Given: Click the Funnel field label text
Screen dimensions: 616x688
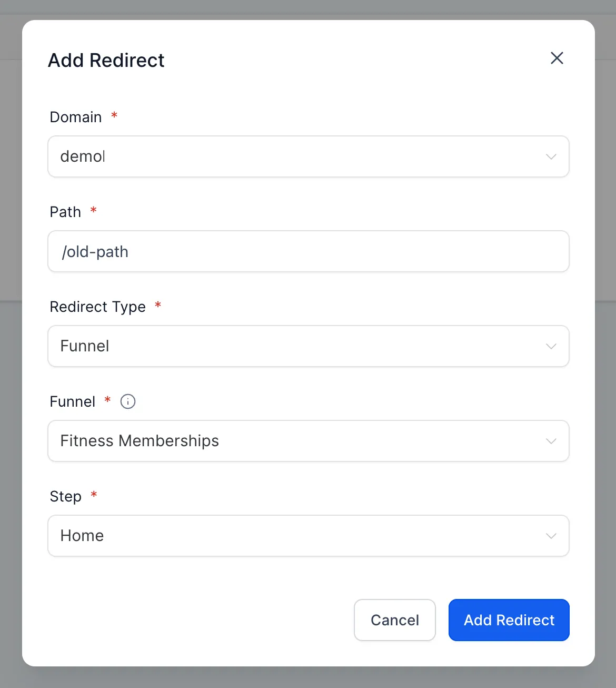Looking at the screenshot, I should pyautogui.click(x=72, y=401).
